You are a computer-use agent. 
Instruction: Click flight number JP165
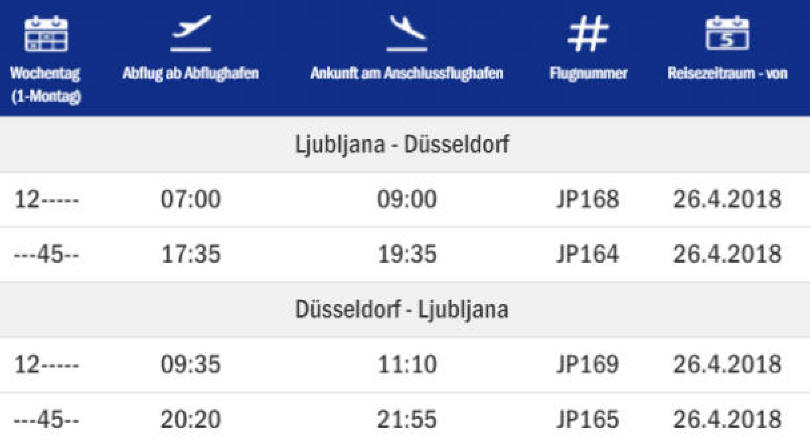(588, 419)
